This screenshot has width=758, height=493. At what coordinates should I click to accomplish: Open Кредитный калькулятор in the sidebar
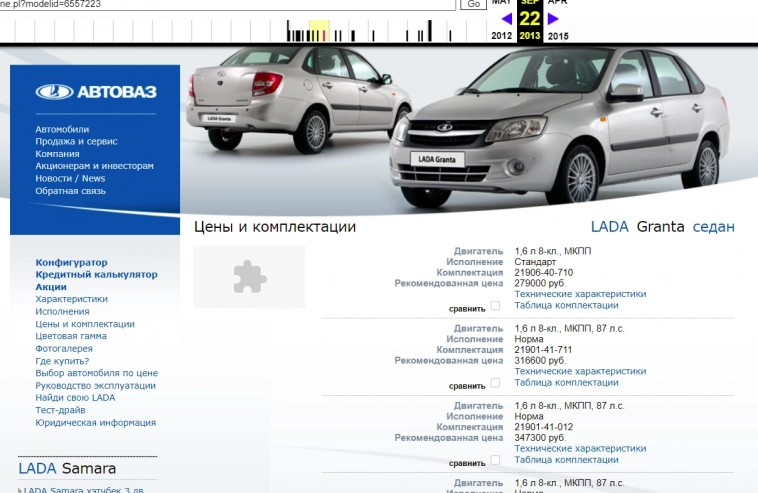click(96, 274)
